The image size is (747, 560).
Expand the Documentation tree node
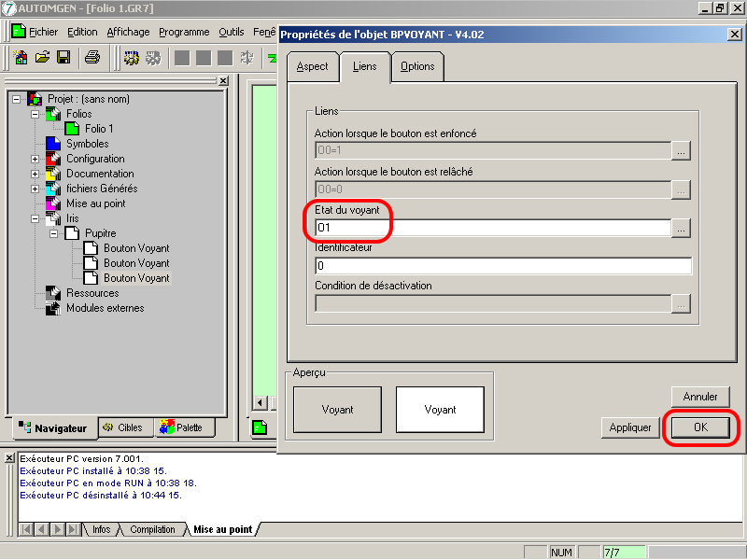(x=35, y=174)
